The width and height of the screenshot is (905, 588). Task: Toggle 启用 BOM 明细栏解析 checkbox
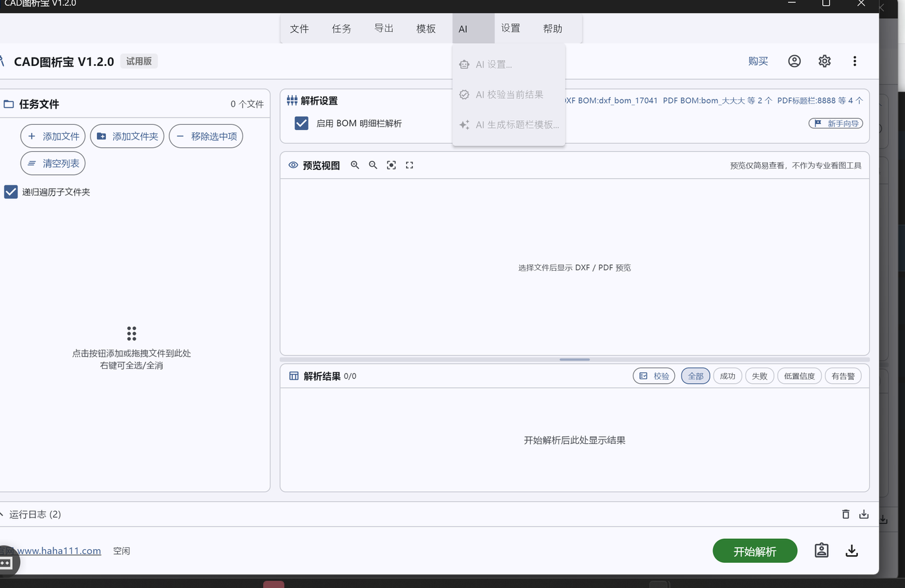click(301, 123)
